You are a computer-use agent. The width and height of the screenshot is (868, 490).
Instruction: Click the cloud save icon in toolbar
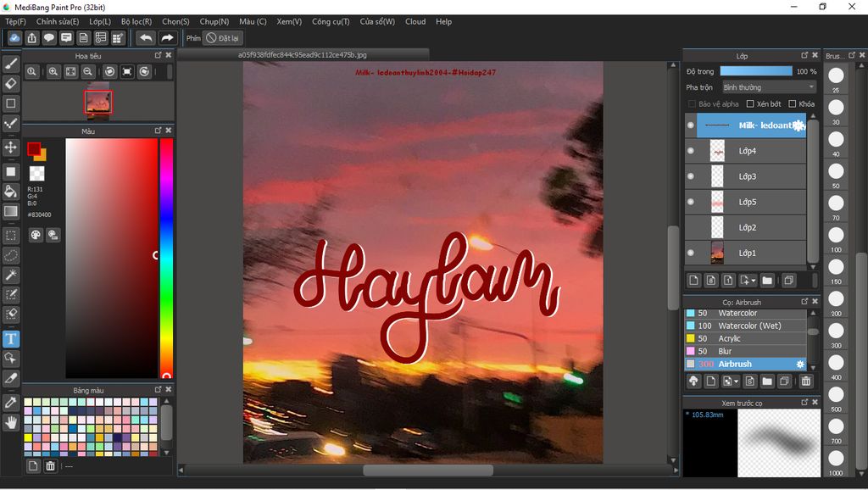click(14, 37)
